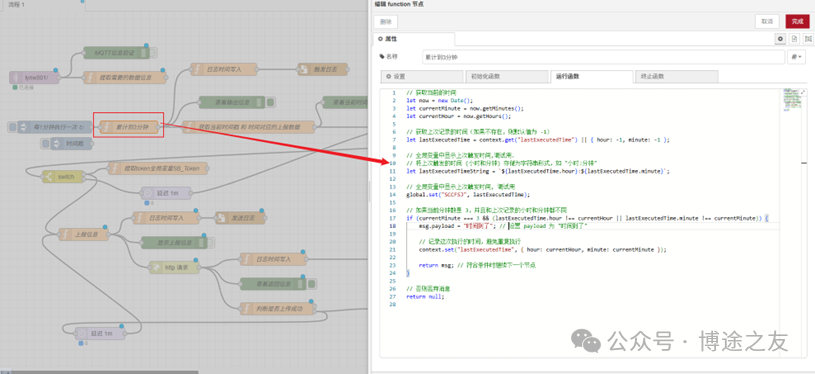Image resolution: width=815 pixels, height=374 pixels.
Task: Click code line 7 declaring lastExecutedTime
Action: tap(538, 140)
